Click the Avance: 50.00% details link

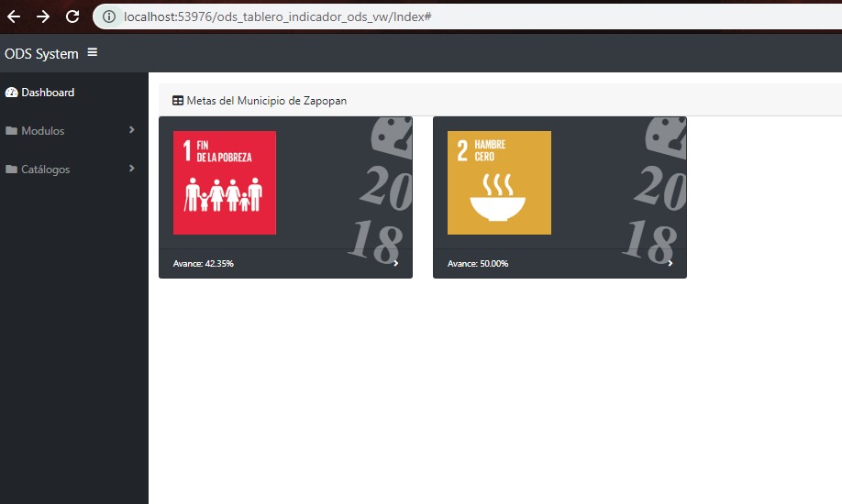coord(478,264)
